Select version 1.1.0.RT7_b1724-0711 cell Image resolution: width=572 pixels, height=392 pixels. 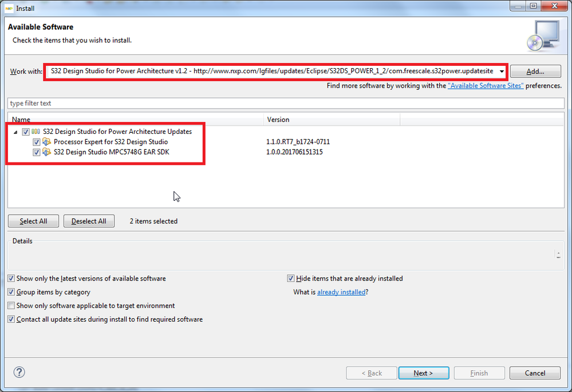pyautogui.click(x=298, y=142)
